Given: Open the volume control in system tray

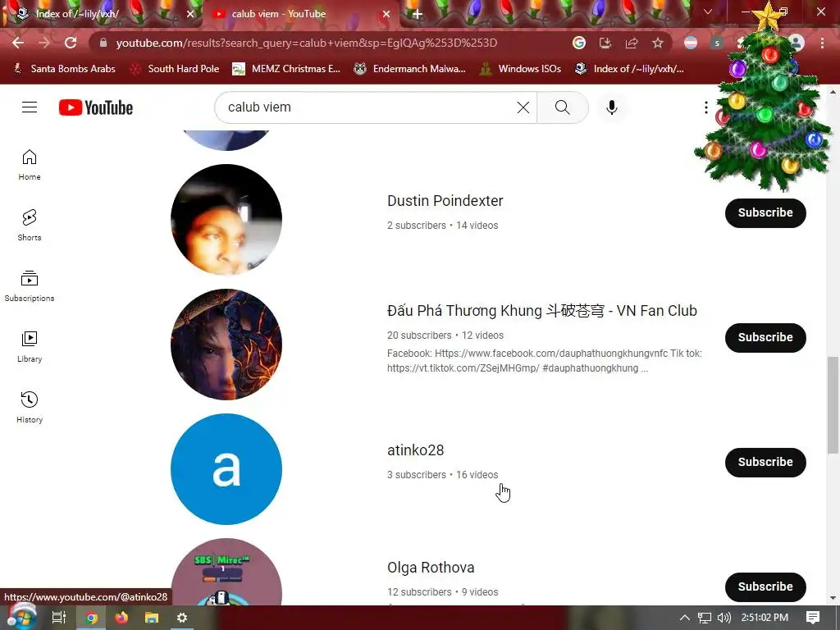Looking at the screenshot, I should [724, 618].
